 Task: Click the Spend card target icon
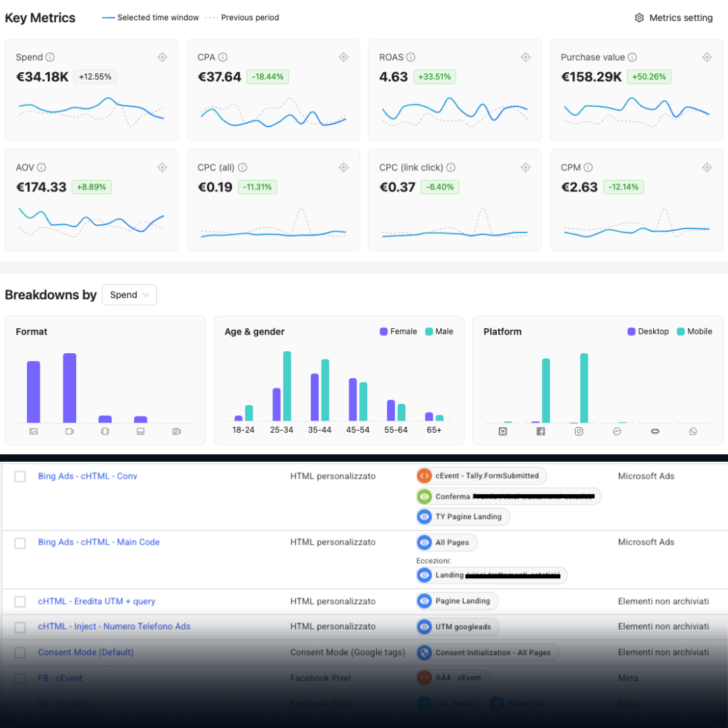click(162, 57)
